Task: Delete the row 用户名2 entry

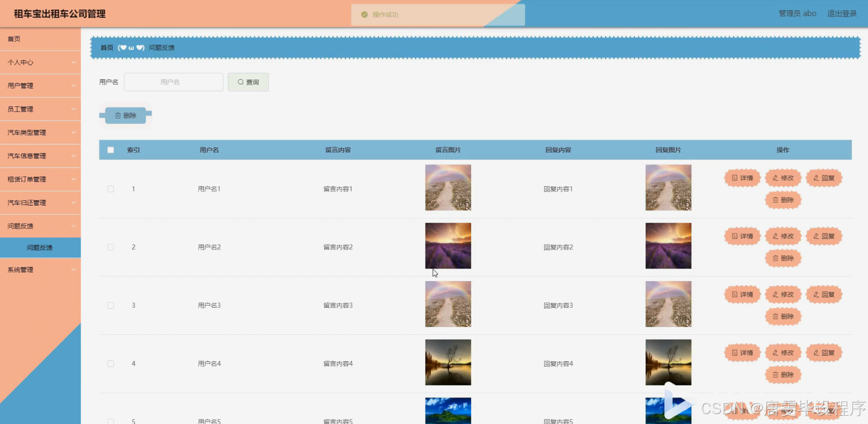Action: [x=783, y=259]
